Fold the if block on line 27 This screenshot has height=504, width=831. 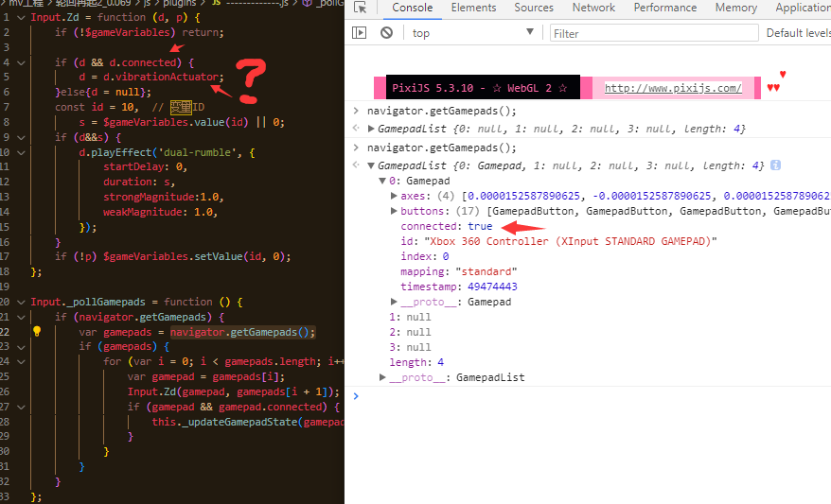click(21, 408)
